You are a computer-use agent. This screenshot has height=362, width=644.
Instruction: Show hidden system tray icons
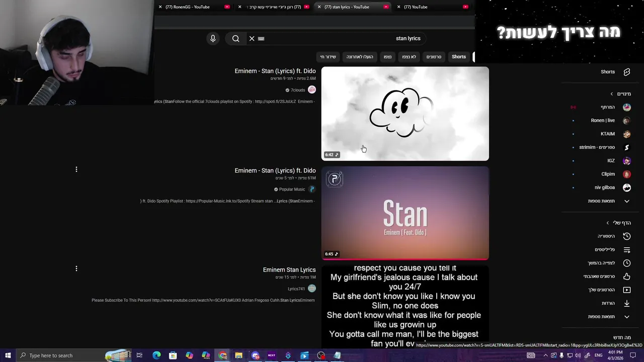[x=546, y=355]
